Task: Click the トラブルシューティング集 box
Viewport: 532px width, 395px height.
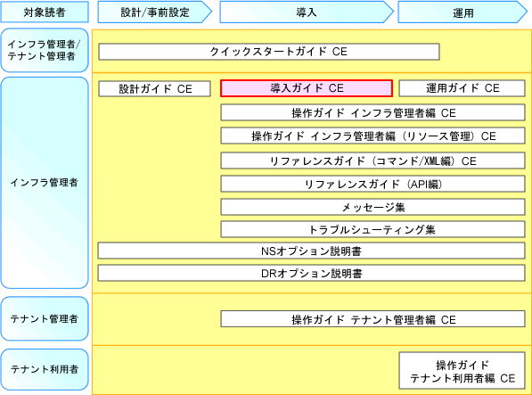Action: 372,229
